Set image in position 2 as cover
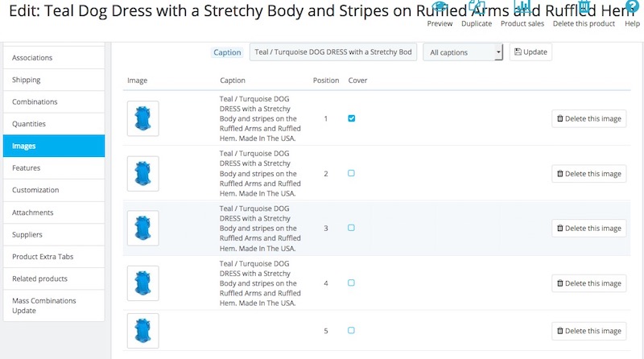644x359 pixels. coord(352,173)
